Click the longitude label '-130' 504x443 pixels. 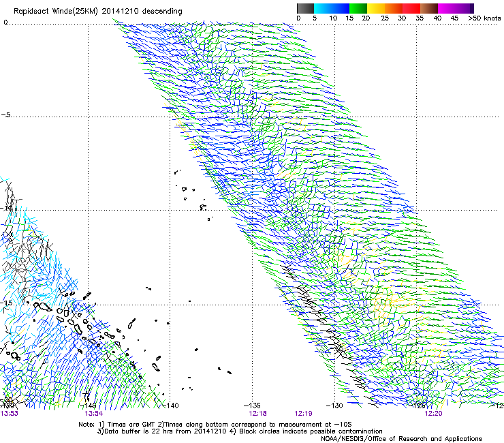click(x=334, y=406)
